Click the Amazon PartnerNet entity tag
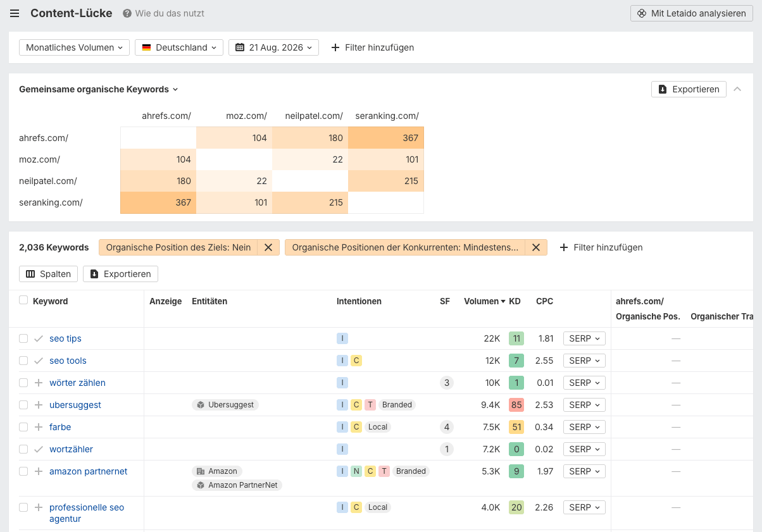The image size is (762, 532). [237, 485]
